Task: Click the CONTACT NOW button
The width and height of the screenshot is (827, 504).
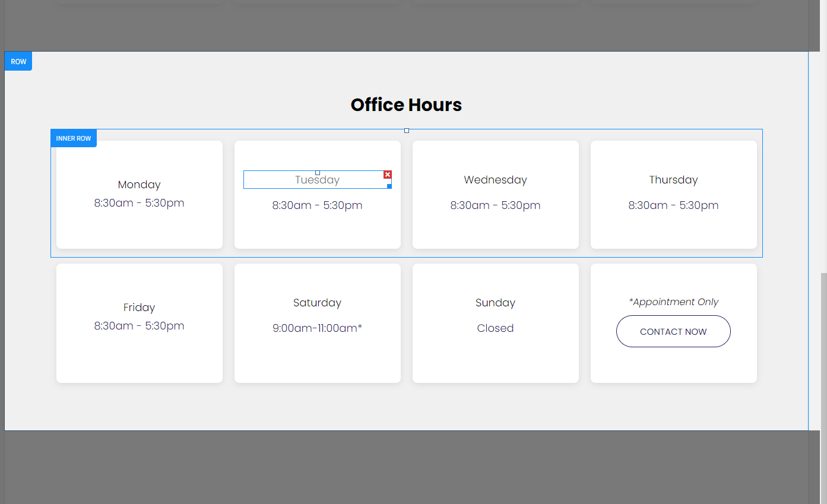Action: tap(673, 331)
